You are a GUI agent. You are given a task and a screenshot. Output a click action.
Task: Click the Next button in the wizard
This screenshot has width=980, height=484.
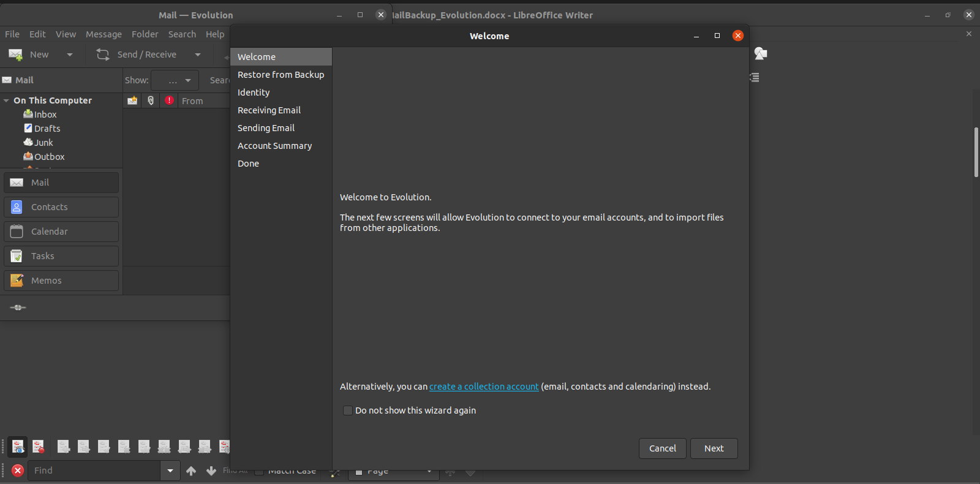click(x=714, y=448)
